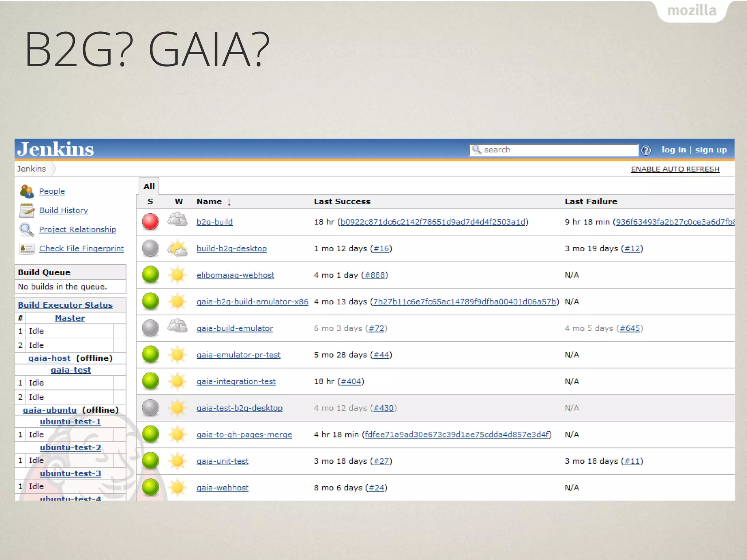Image resolution: width=747 pixels, height=560 pixels.
Task: Open build #888 of elibomaiag-webhost
Action: coord(375,275)
